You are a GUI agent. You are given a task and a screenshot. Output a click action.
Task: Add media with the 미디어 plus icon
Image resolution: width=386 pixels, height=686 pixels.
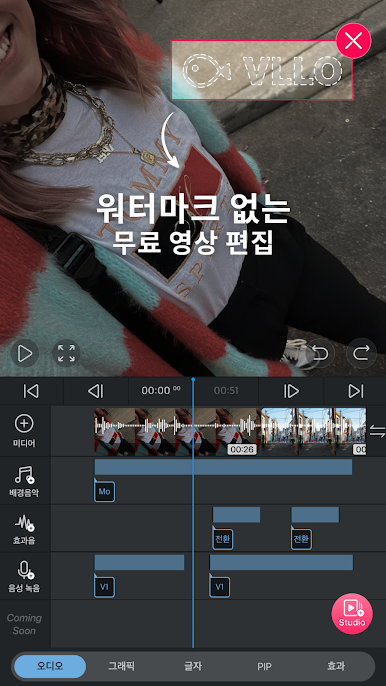coord(24,430)
